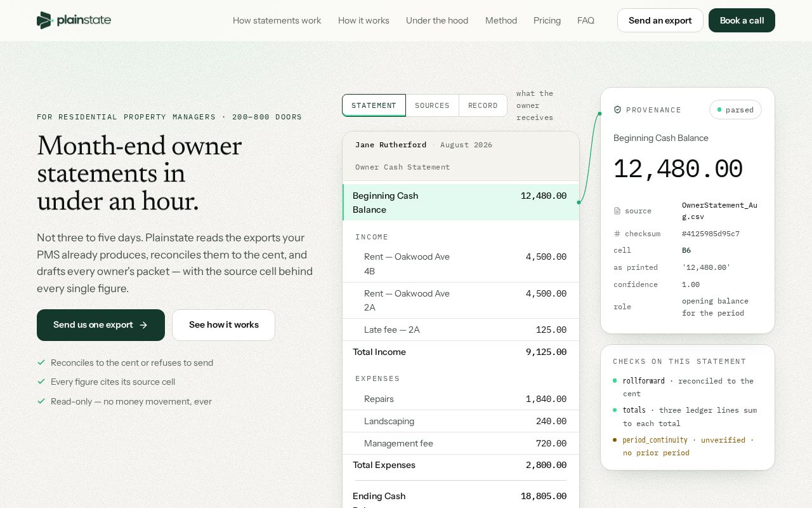
Task: Select the STATEMENT tab
Action: [374, 105]
